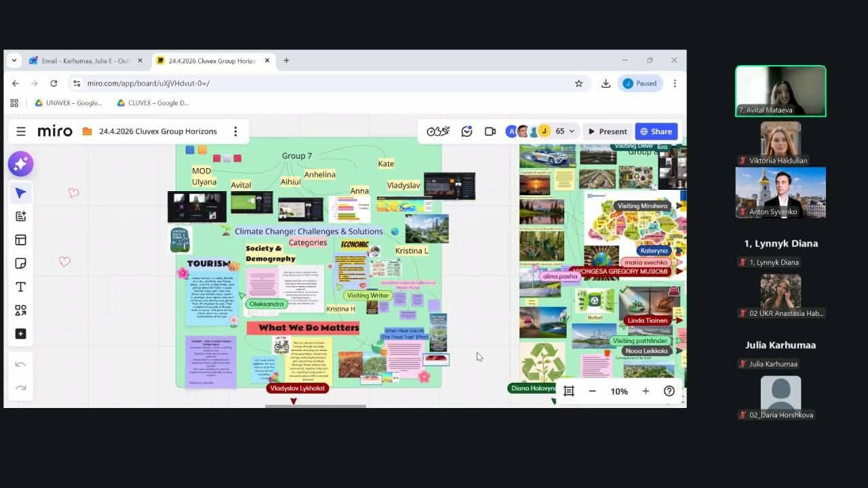Open the shapes and lines tool
This screenshot has height=488, width=868.
[20, 310]
